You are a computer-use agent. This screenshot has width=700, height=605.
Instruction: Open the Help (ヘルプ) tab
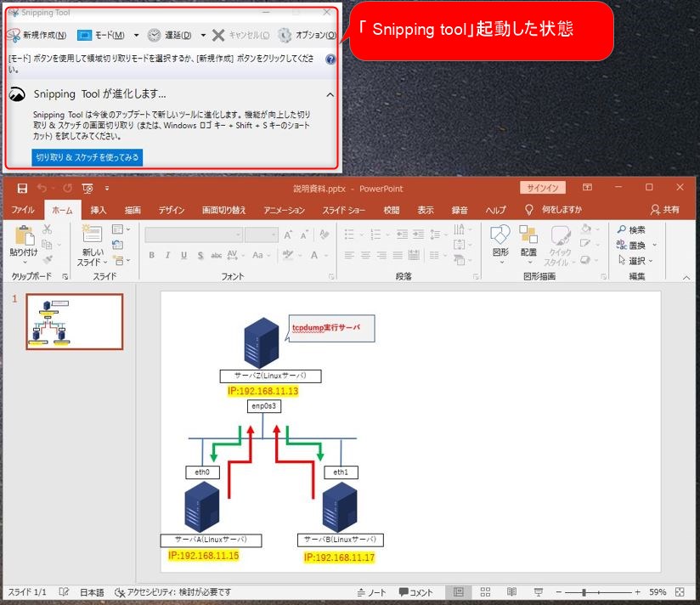495,210
